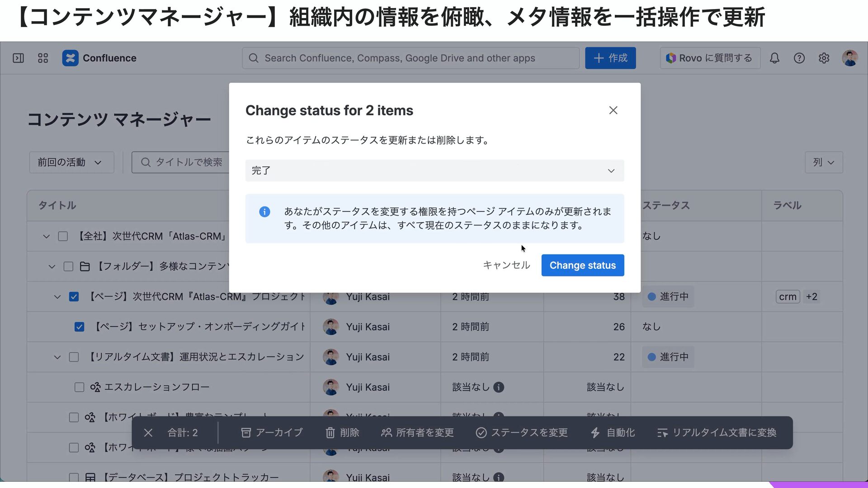
Task: Dismiss the selection bar with X icon
Action: click(148, 432)
